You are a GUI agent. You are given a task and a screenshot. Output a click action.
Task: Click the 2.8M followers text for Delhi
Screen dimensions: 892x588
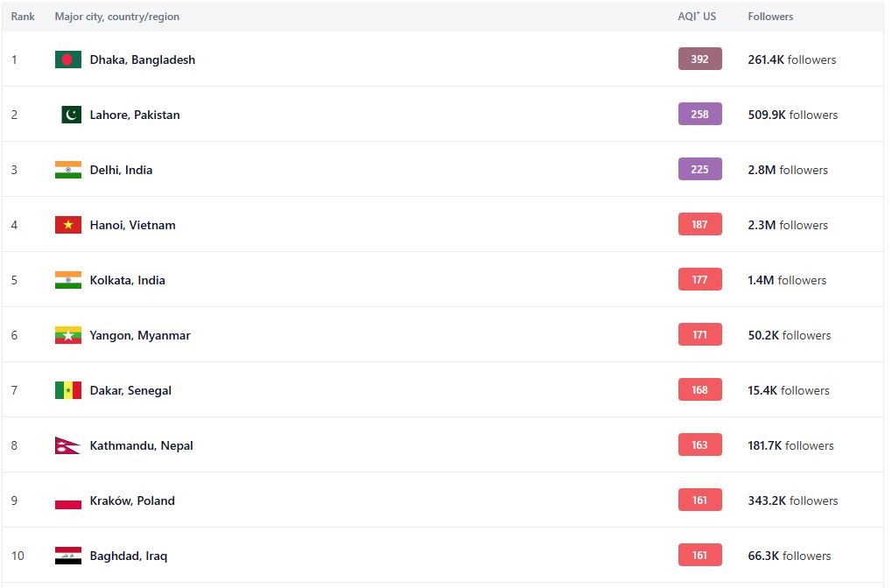[x=787, y=170]
